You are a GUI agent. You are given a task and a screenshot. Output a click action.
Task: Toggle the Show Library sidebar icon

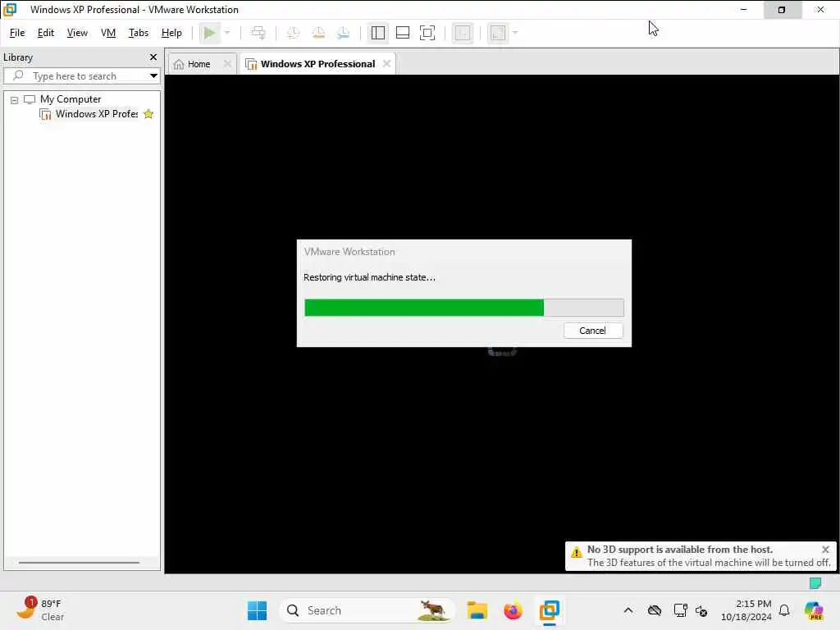377,33
